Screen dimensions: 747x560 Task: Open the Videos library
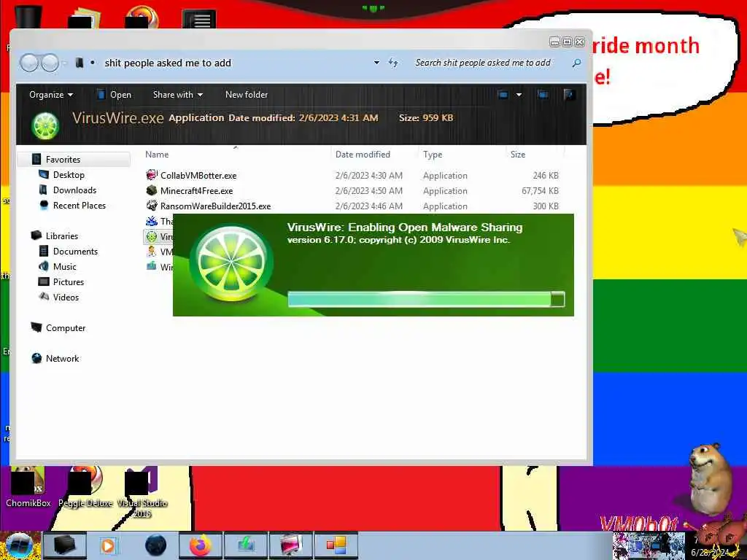pos(66,297)
